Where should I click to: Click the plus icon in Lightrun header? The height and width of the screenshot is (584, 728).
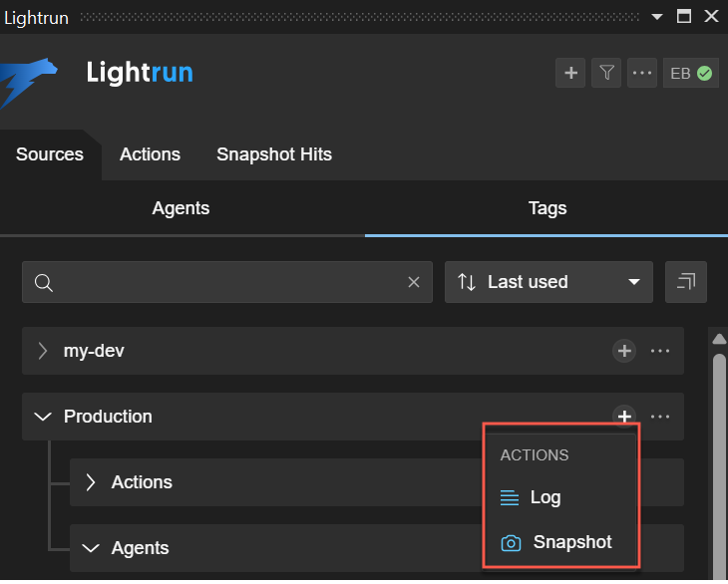point(570,73)
